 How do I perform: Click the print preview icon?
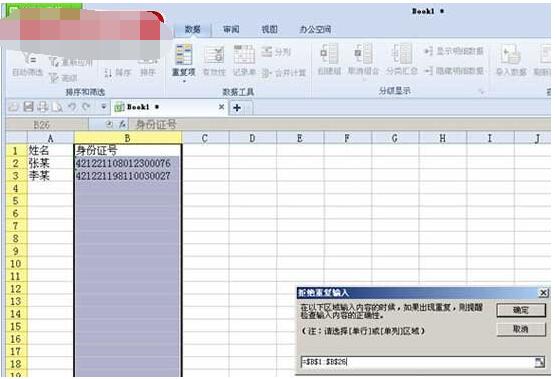(57, 107)
